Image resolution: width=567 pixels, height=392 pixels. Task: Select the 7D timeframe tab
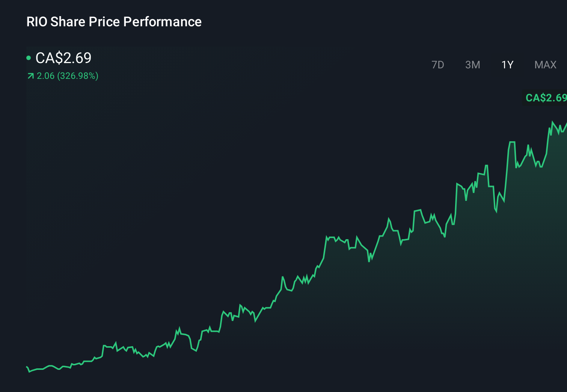(x=438, y=65)
